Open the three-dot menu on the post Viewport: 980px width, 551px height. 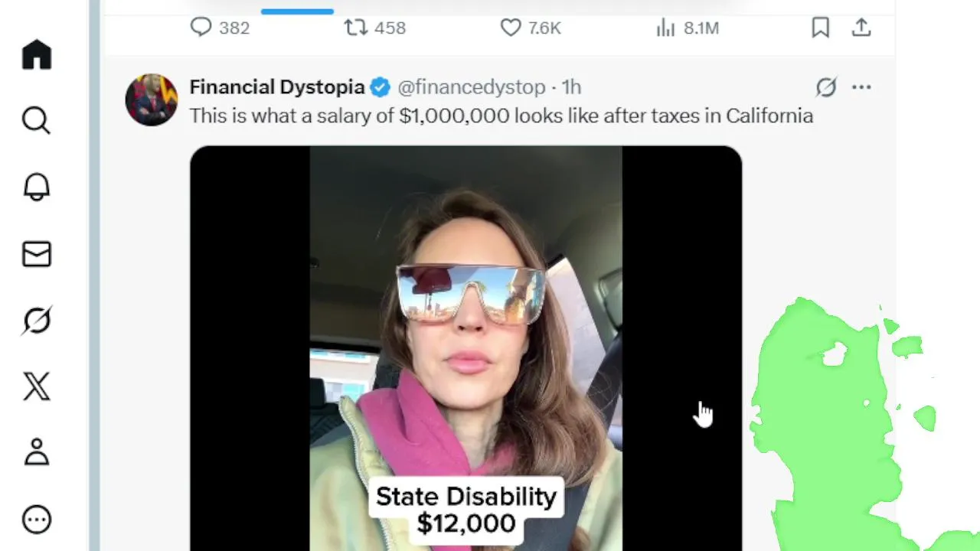click(861, 87)
